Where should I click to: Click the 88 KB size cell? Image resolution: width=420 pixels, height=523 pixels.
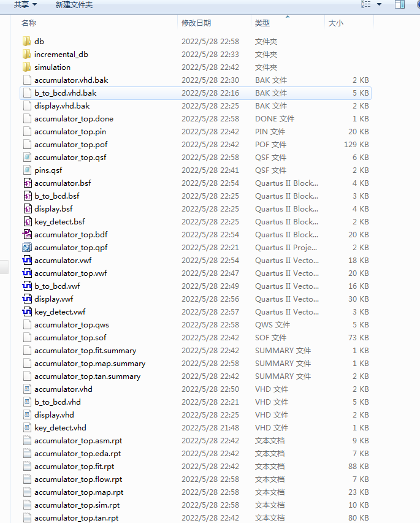click(359, 467)
